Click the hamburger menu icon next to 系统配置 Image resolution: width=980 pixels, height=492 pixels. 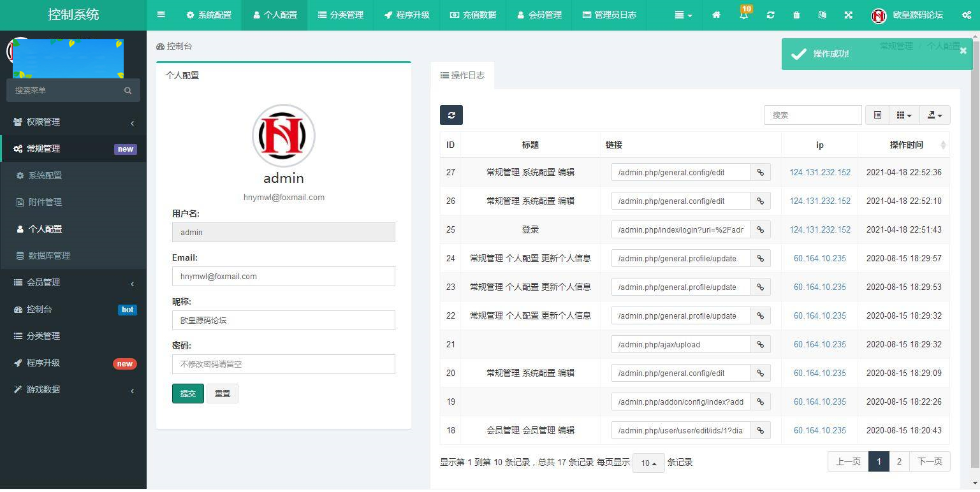[162, 15]
